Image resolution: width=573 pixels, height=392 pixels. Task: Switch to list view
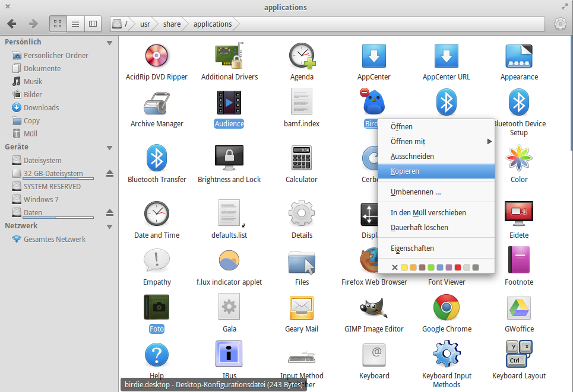point(75,24)
